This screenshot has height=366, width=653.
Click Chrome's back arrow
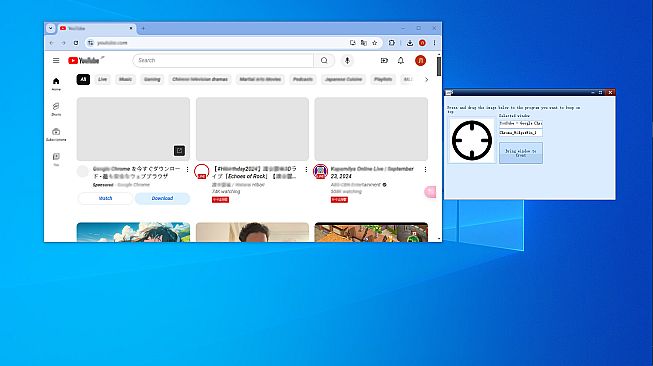point(51,42)
